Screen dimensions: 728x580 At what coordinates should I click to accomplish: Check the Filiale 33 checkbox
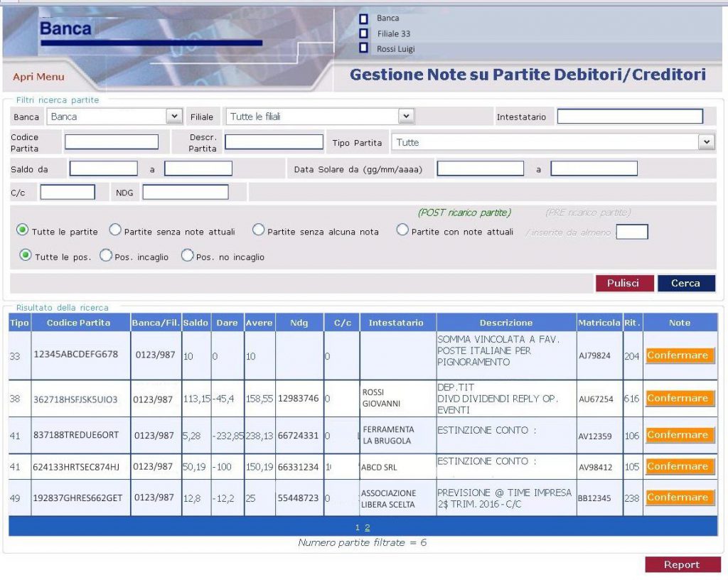(x=364, y=33)
